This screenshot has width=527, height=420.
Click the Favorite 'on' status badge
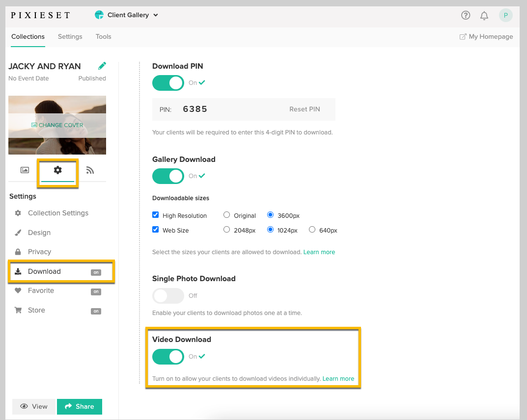pyautogui.click(x=96, y=292)
